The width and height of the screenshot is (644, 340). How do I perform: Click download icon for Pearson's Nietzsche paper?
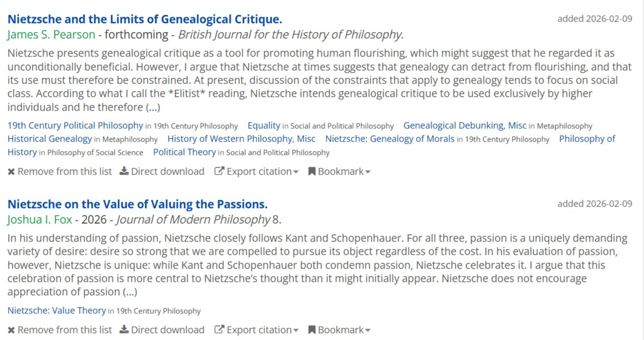tap(124, 172)
